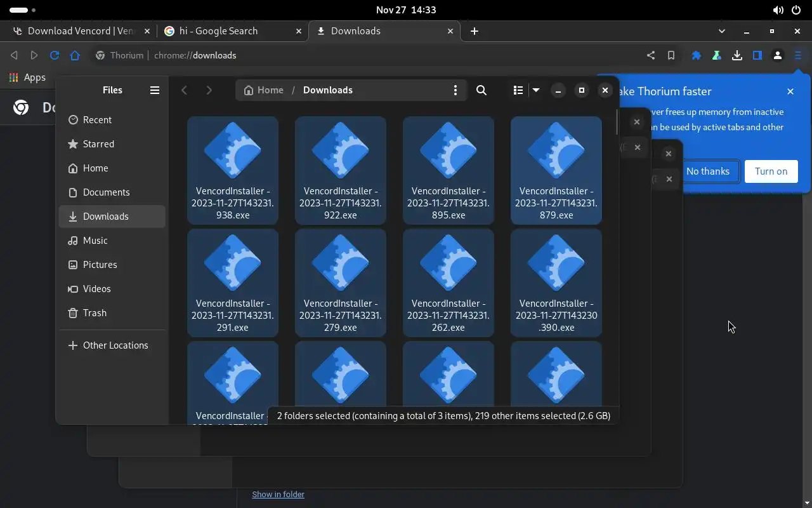Share this page from the address bar

point(650,55)
